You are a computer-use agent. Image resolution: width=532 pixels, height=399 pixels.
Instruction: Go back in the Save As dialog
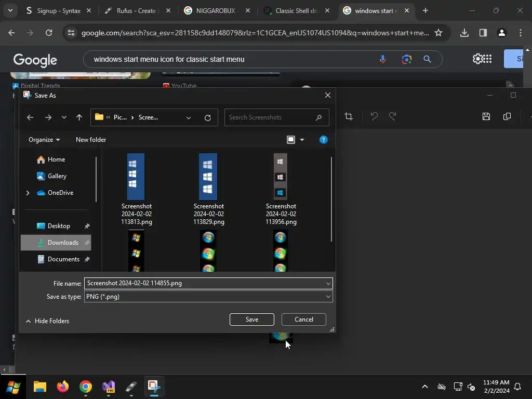click(30, 117)
